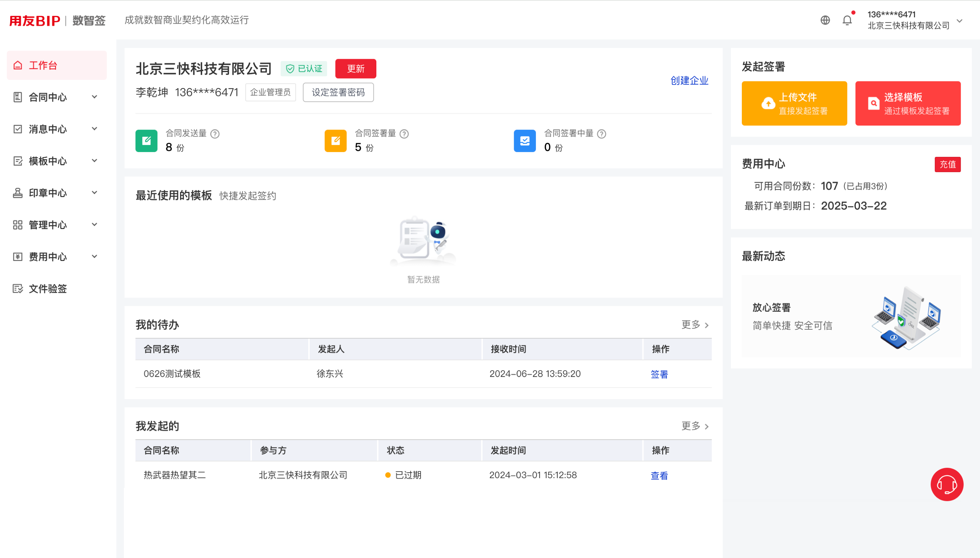
Task: Open the 工作台 sidebar item
Action: point(57,65)
